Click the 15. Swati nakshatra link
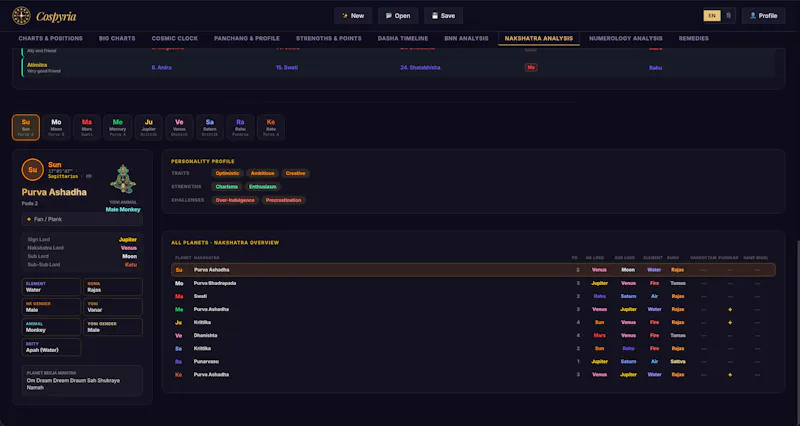This screenshot has width=800, height=426. (287, 67)
